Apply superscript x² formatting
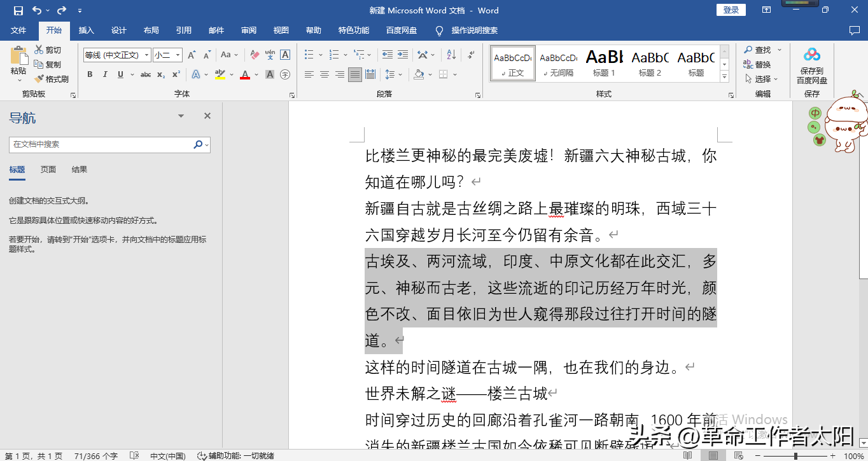The image size is (868, 461). pyautogui.click(x=176, y=74)
